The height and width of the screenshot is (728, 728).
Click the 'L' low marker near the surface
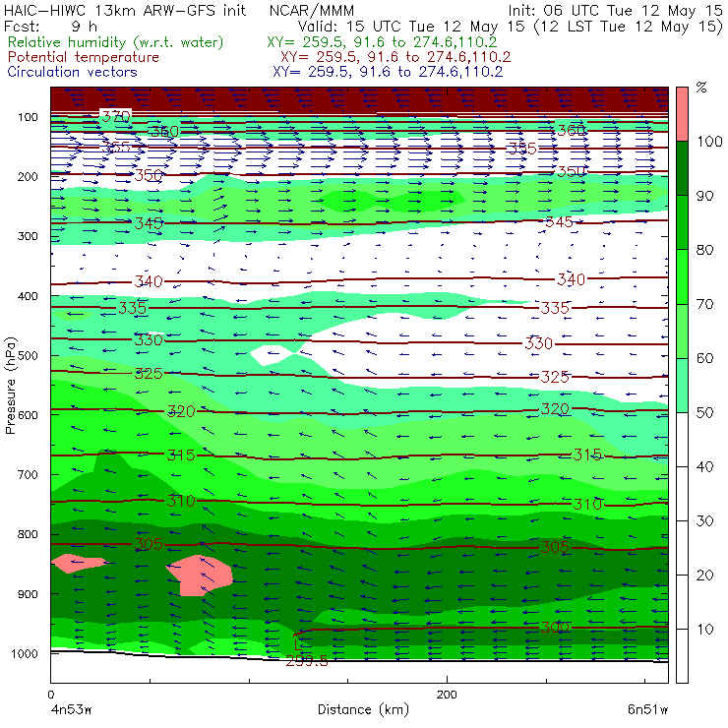[x=298, y=644]
